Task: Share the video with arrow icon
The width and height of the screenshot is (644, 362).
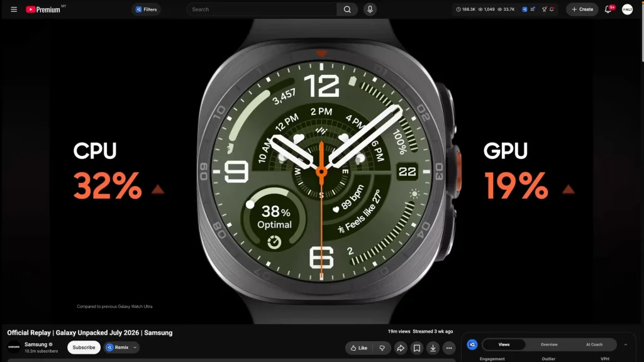Action: pos(401,348)
